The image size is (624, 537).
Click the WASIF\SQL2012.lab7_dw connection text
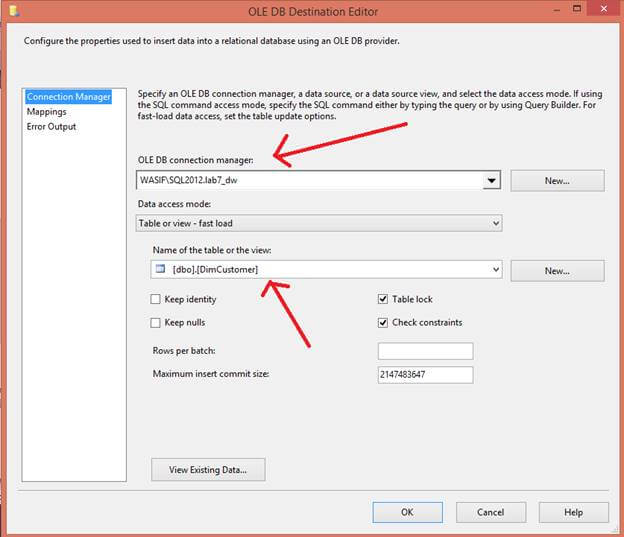(x=189, y=180)
